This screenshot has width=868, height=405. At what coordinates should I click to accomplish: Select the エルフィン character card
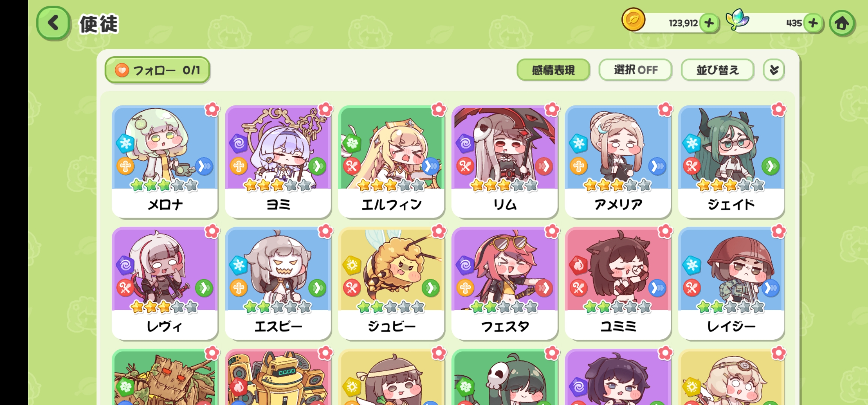pyautogui.click(x=391, y=162)
